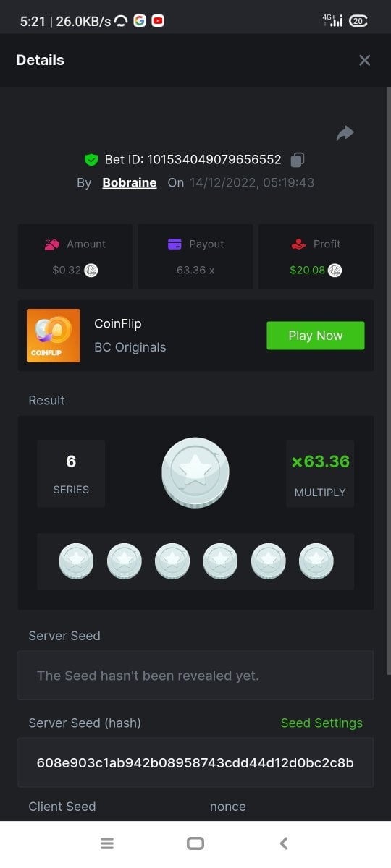Image resolution: width=391 pixels, height=868 pixels.
Task: Copy the Bet ID with the copy icon
Action: point(297,160)
